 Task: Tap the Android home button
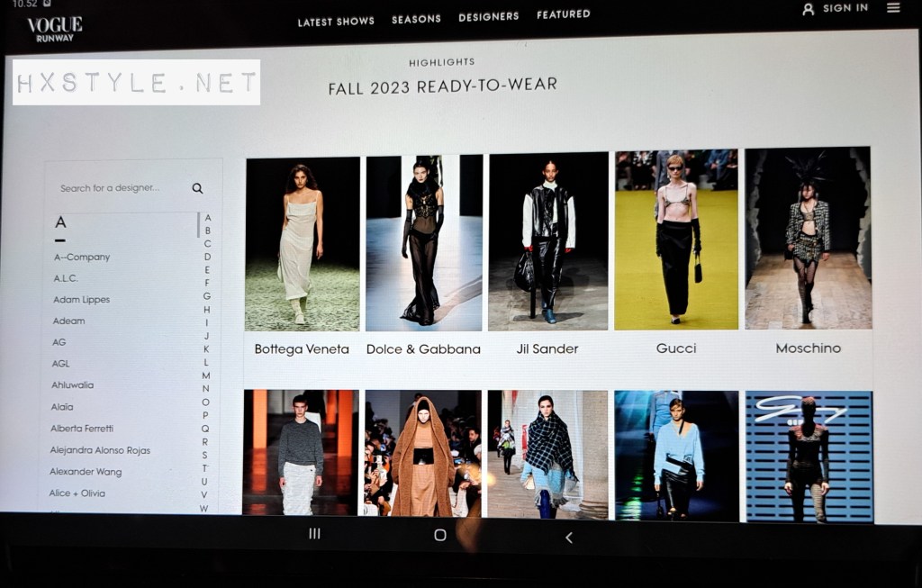pos(440,535)
